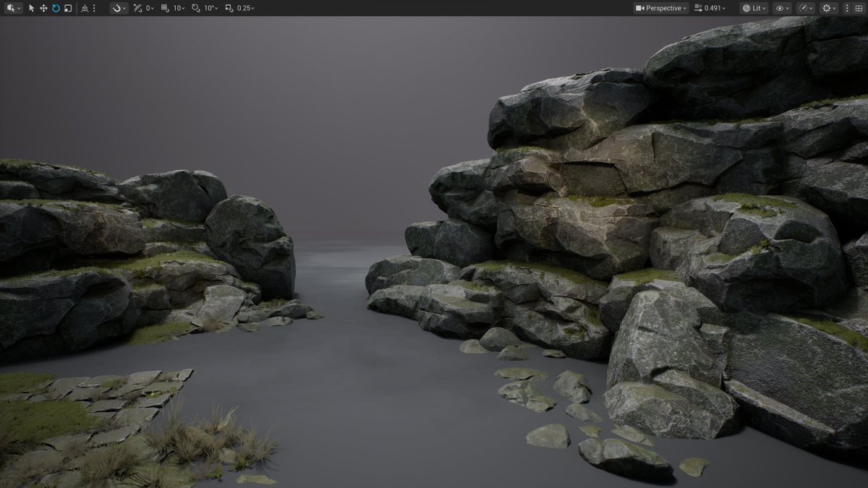Viewport: 868px width, 488px height.
Task: Select the Rotate transform tool
Action: (56, 8)
